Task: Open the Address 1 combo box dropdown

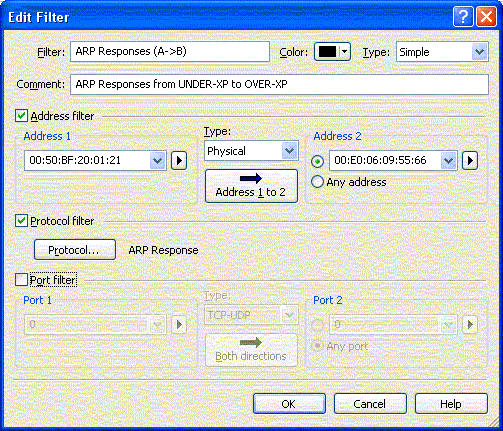Action: coord(157,161)
